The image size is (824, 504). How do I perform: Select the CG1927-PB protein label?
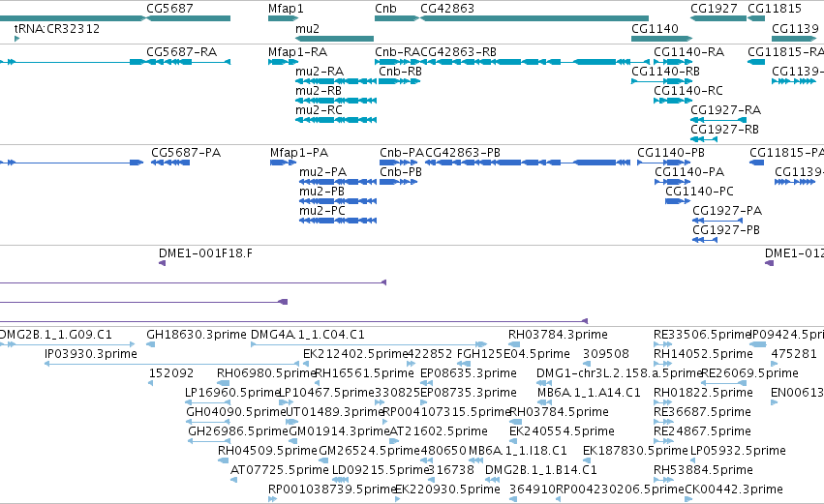coord(726,230)
